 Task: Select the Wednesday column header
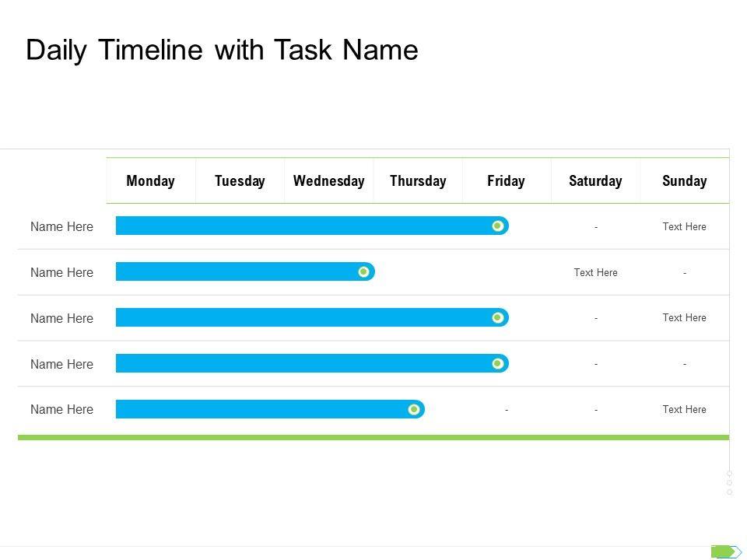pos(328,181)
